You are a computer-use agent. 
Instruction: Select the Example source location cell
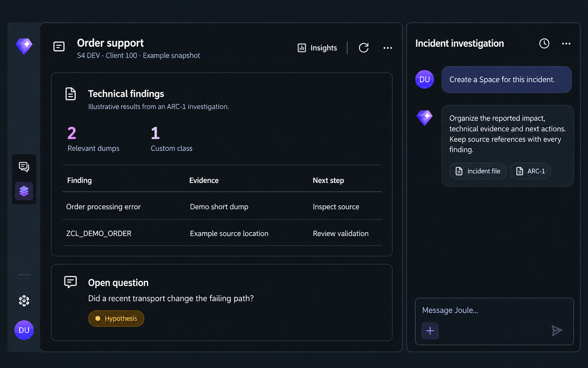229,233
